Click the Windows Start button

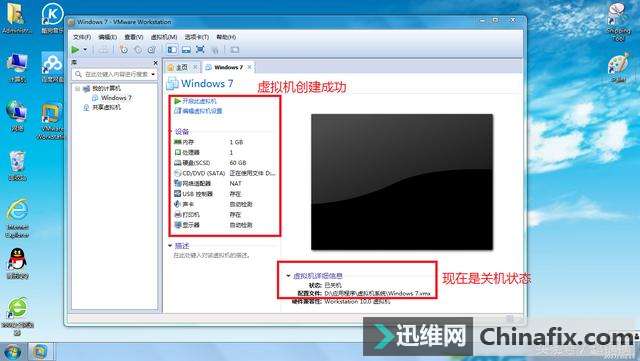pos(12,352)
